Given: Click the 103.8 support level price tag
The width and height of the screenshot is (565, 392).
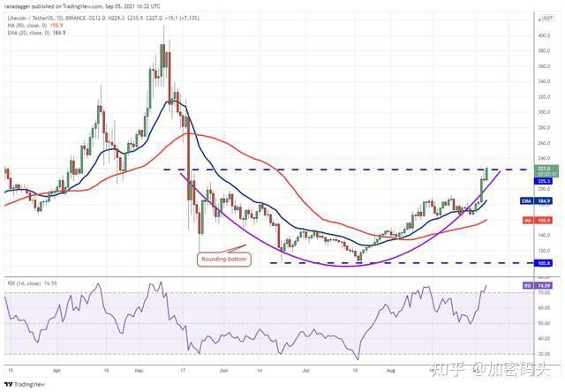Looking at the screenshot, I should (x=544, y=263).
